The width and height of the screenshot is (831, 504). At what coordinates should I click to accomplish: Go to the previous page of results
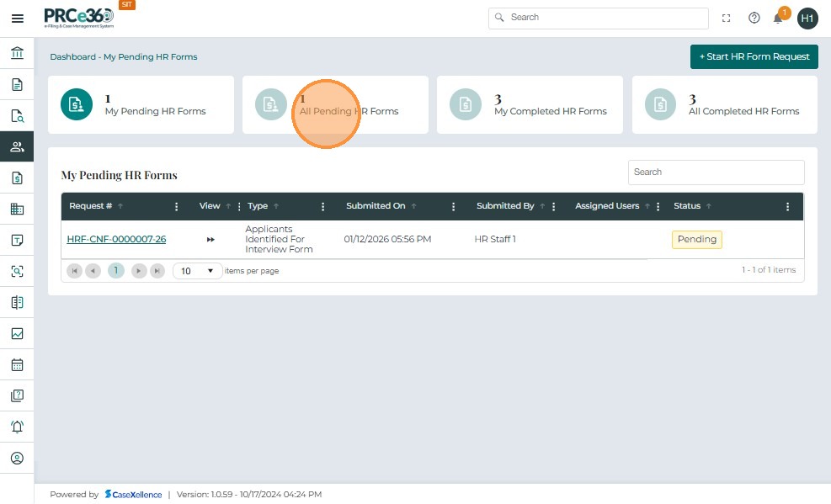pos(93,271)
